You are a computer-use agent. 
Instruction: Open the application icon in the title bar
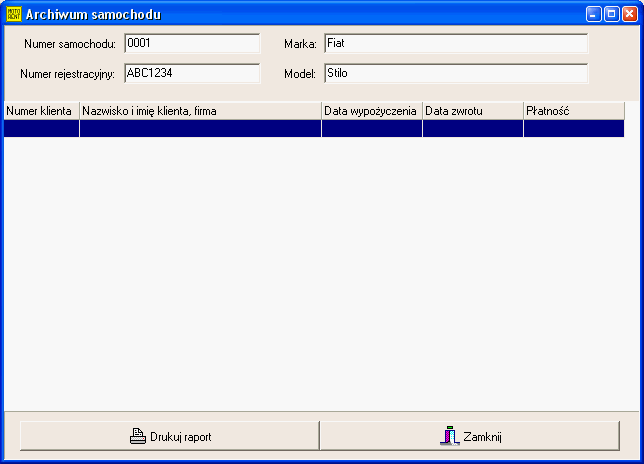[13, 15]
